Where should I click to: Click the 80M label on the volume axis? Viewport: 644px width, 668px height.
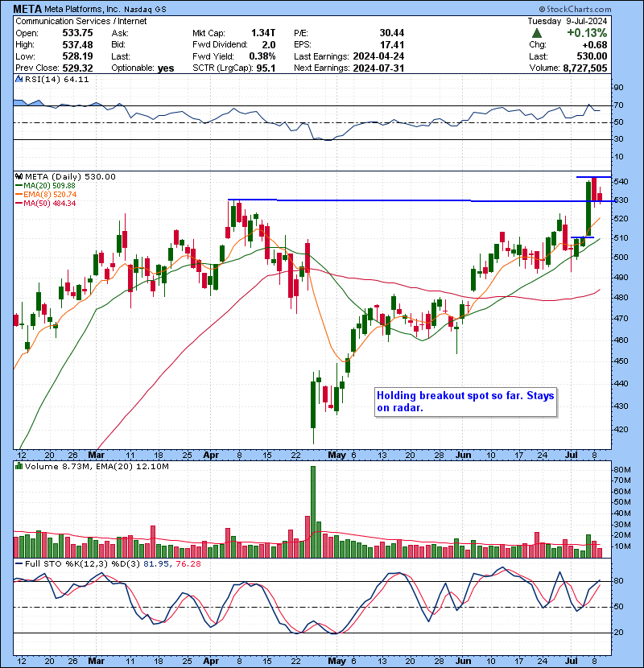[622, 469]
